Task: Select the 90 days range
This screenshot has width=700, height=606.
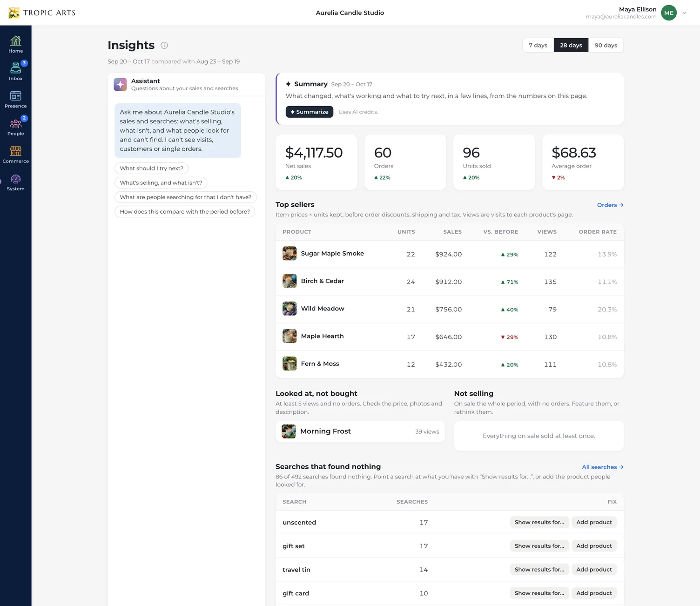Action: [x=606, y=45]
